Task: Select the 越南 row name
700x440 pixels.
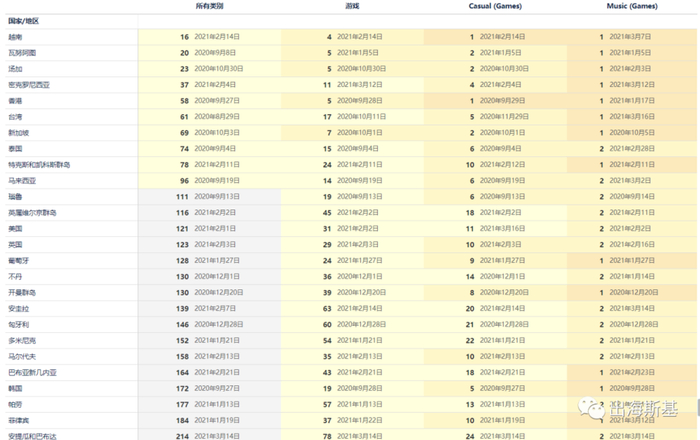Action: pos(15,37)
